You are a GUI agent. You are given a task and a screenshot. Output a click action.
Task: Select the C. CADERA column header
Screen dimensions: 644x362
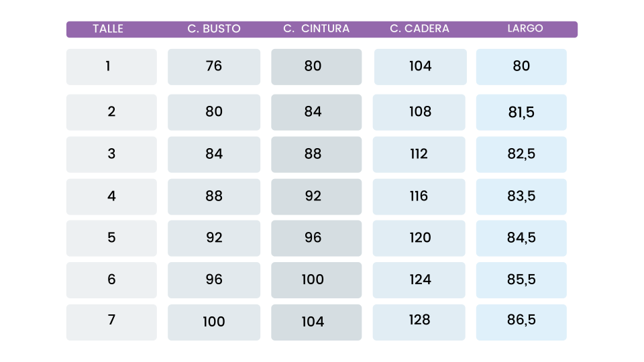click(419, 29)
